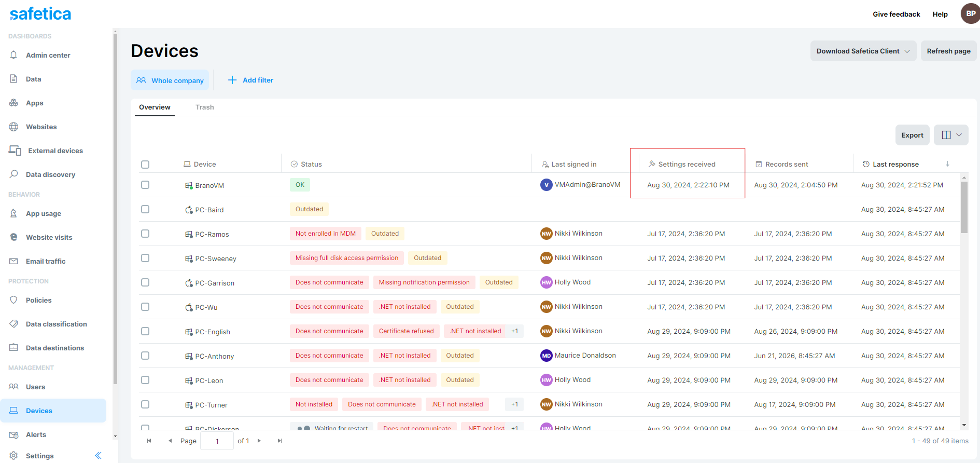Viewport: 980px width, 463px height.
Task: Open Data discovery magnifier icon
Action: pyautogui.click(x=13, y=174)
